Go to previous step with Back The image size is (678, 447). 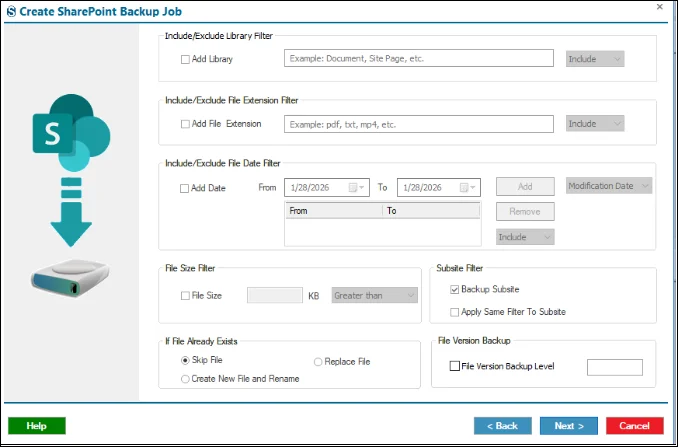click(502, 426)
